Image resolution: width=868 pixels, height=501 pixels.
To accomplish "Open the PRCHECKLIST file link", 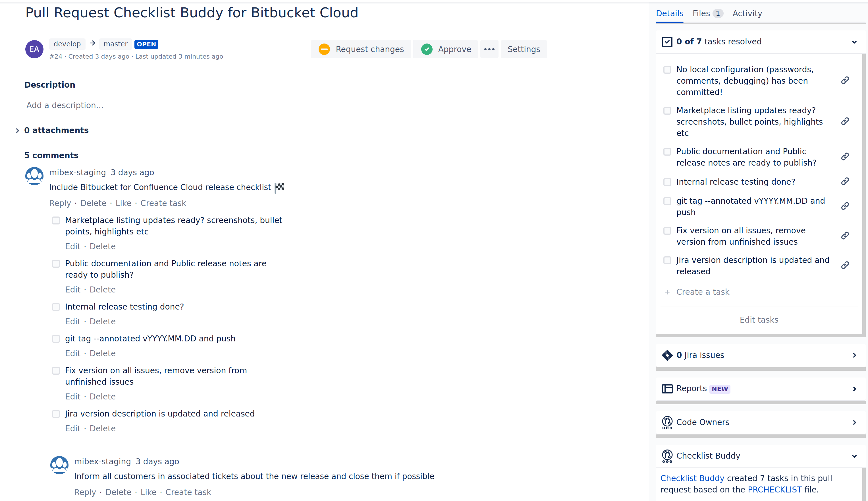I will pos(774,490).
